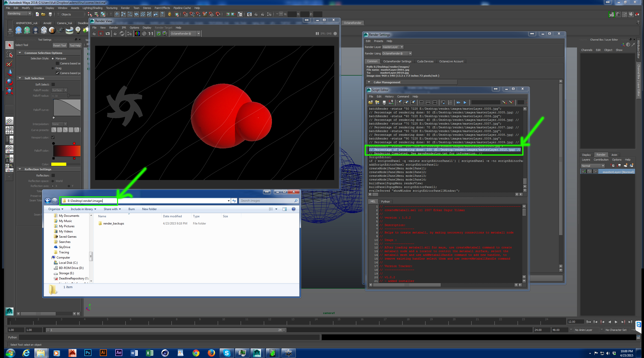Image resolution: width=644 pixels, height=358 pixels.
Task: Click the Execute All icon in Script Editor
Action: pos(458,103)
